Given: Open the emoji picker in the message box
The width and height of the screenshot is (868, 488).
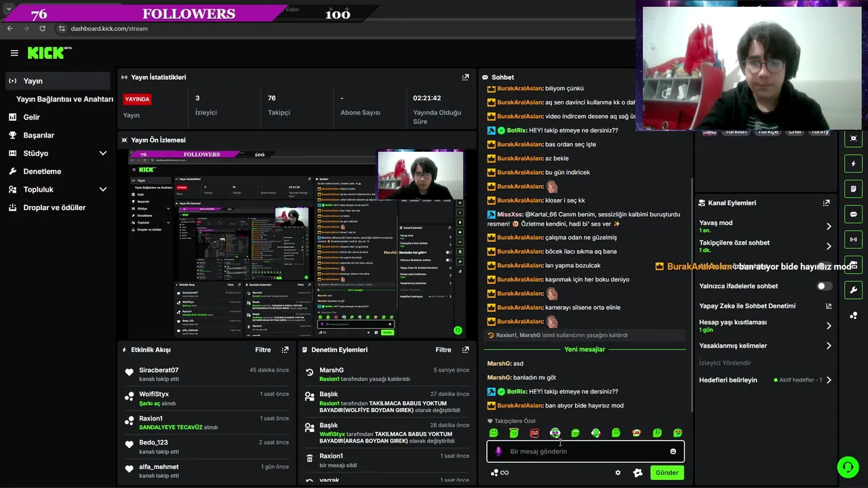Looking at the screenshot, I should point(673,451).
